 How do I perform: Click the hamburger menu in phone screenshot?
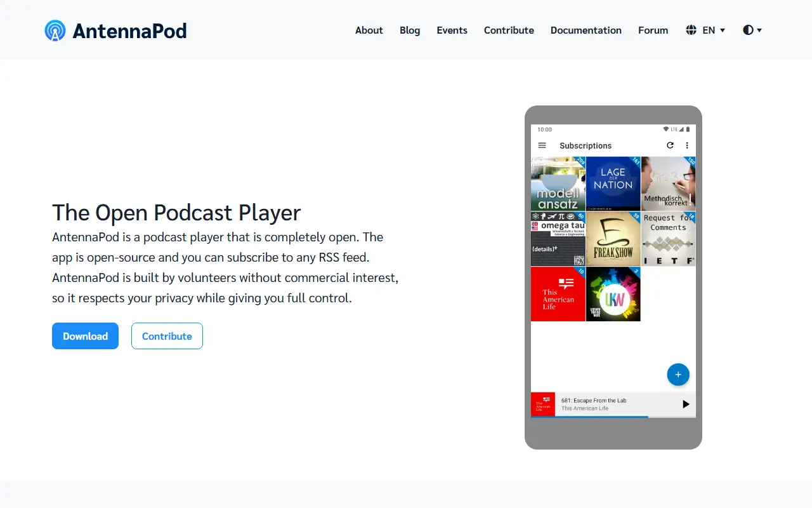coord(542,145)
